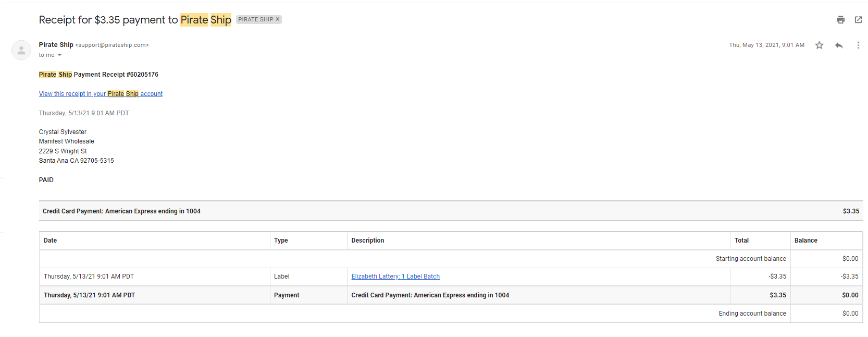Open the More options three-dot menu
868x337 pixels.
(858, 45)
